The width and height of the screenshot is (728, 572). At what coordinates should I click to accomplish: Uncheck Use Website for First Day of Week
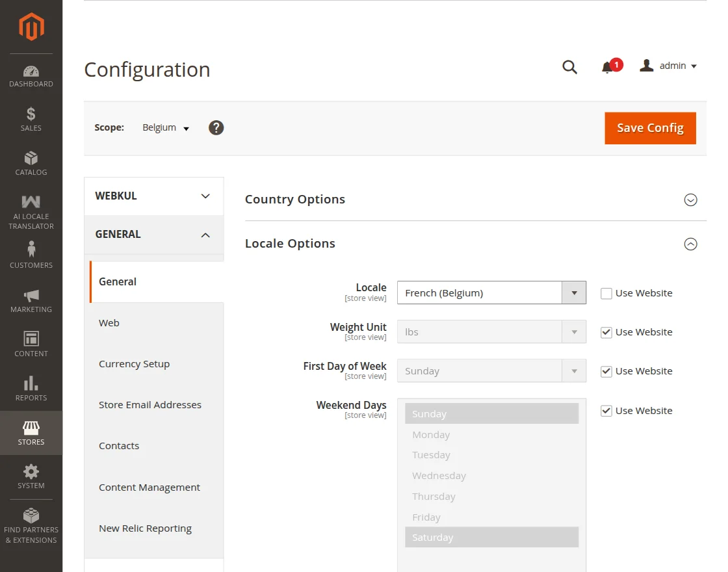[x=606, y=371]
